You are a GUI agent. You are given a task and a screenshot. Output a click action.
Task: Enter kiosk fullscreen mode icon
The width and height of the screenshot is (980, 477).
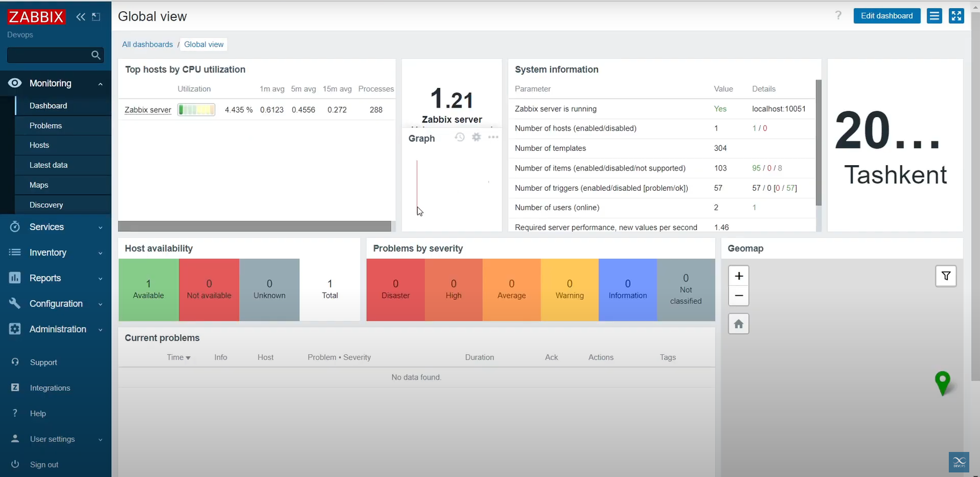(x=956, y=16)
